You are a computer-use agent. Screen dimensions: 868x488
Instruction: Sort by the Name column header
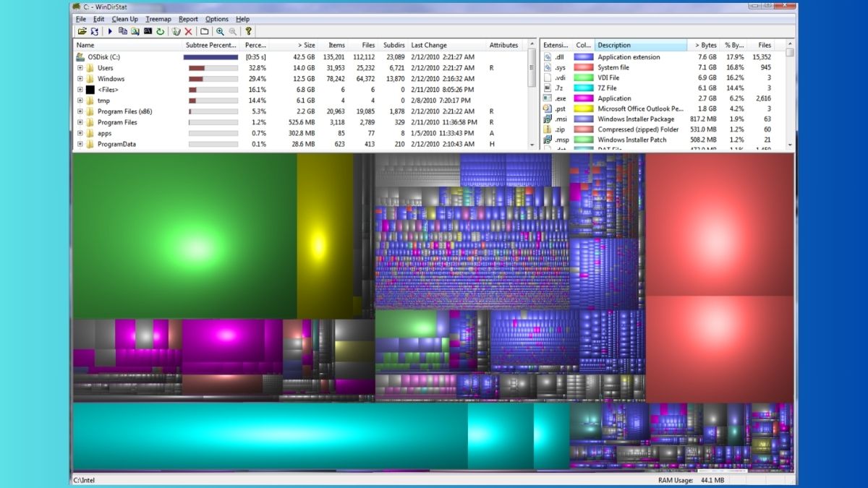[127, 45]
